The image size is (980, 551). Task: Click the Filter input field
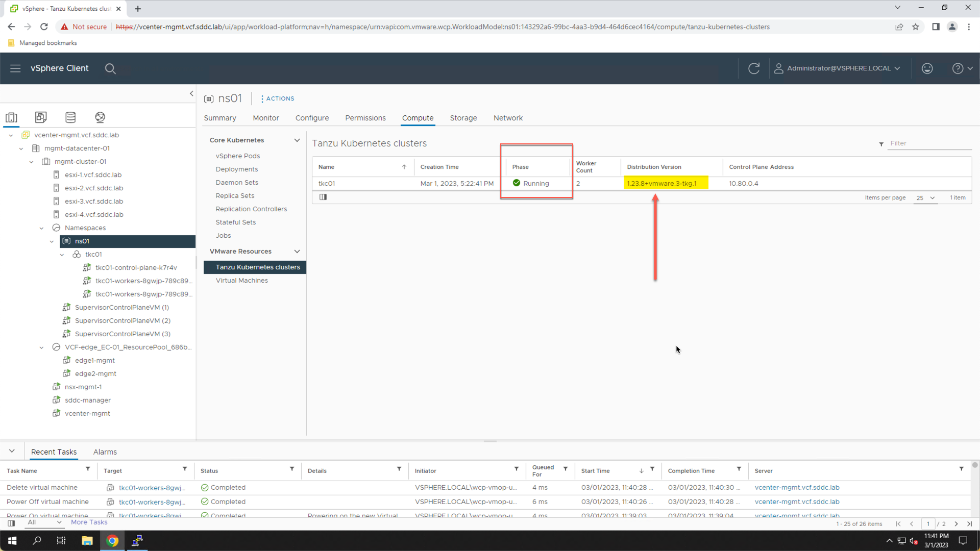point(930,143)
